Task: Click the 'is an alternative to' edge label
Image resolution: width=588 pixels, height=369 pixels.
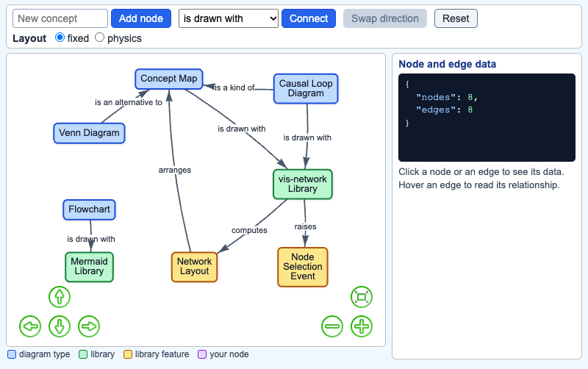Action: tap(128, 102)
